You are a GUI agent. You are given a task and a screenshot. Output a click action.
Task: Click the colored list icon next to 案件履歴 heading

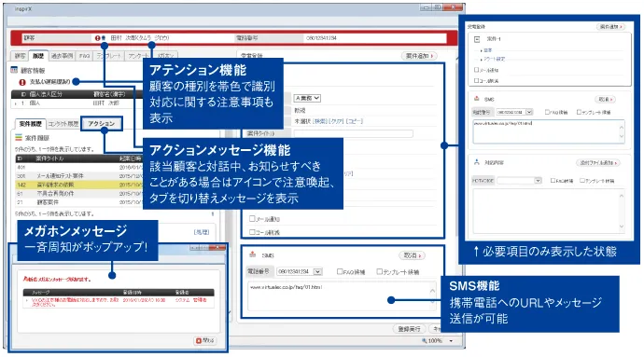click(19, 137)
